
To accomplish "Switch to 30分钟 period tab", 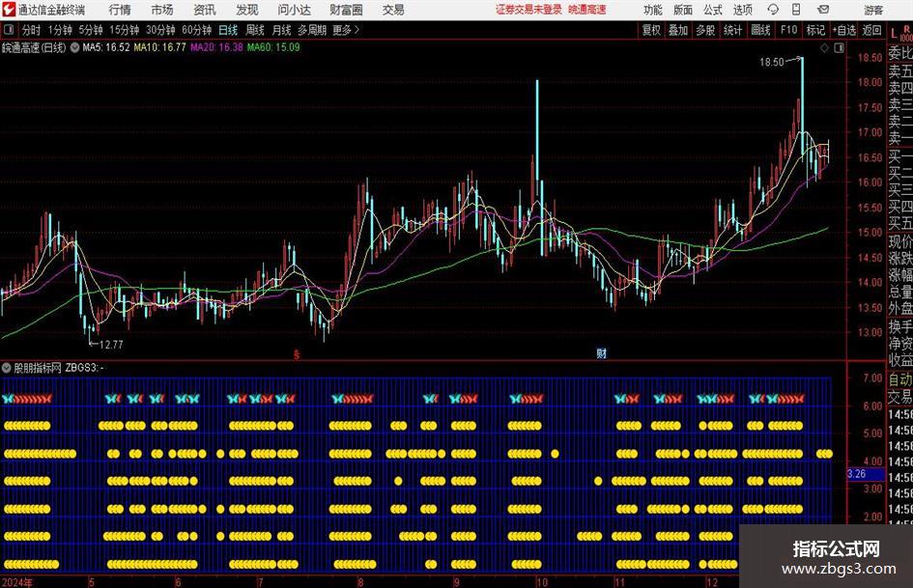I will [160, 30].
